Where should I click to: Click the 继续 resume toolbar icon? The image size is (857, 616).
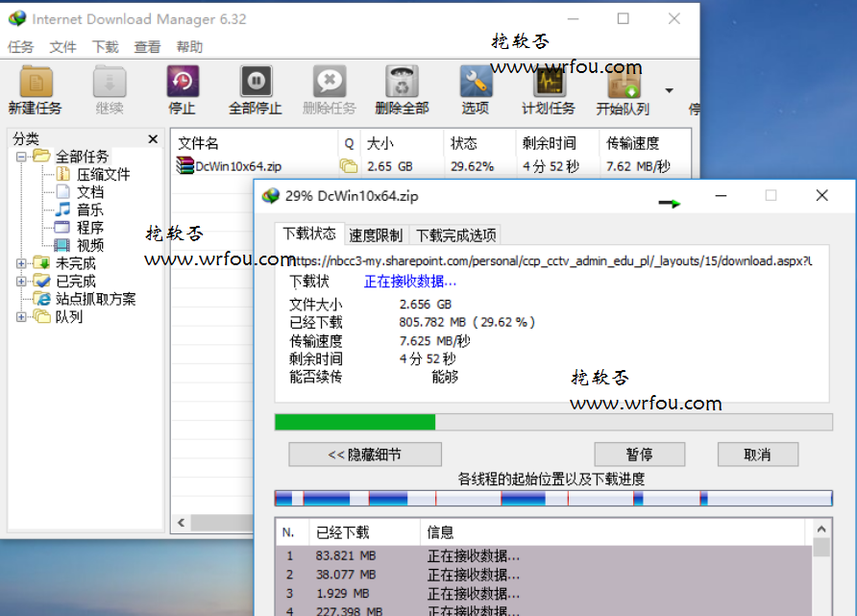point(110,82)
